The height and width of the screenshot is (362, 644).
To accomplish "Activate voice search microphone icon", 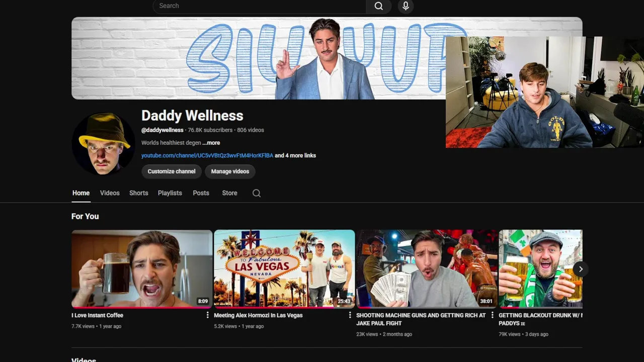I will click(406, 6).
